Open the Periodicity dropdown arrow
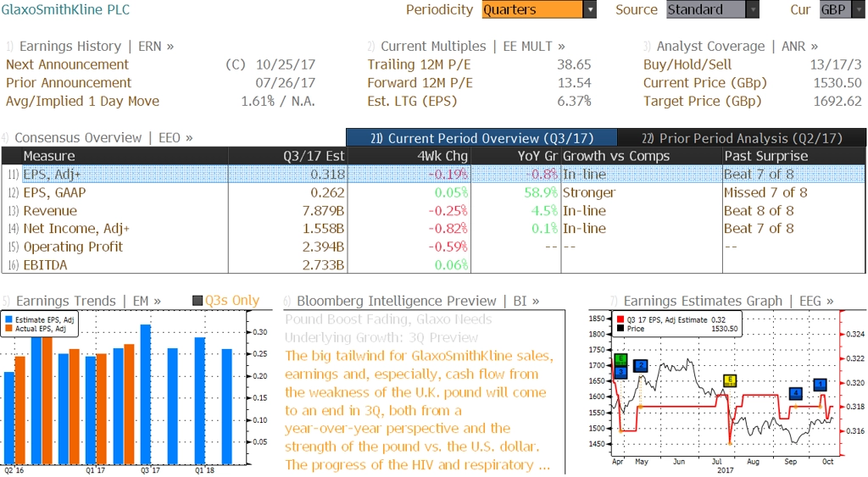Image resolution: width=868 pixels, height=477 pixels. pos(590,10)
